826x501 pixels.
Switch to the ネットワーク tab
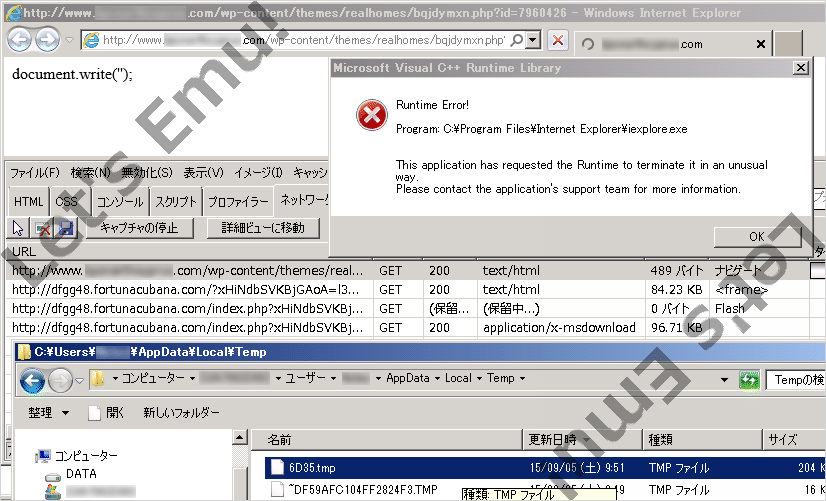tap(303, 200)
